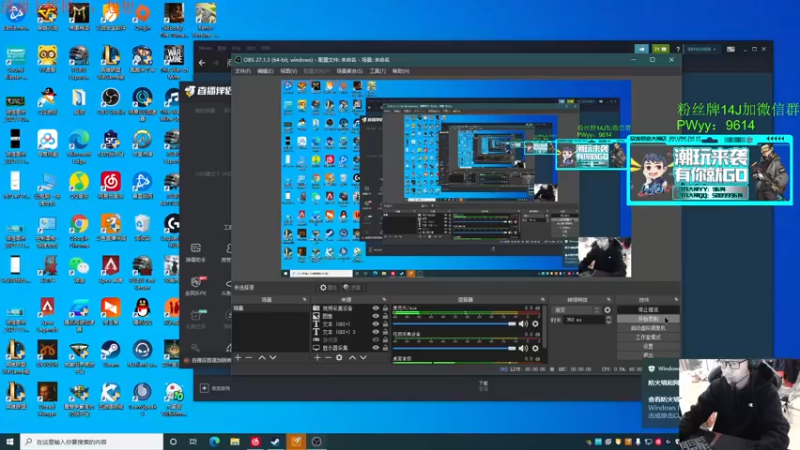Click the transition duration input field
Screen dimensions: 800x450
(584, 320)
